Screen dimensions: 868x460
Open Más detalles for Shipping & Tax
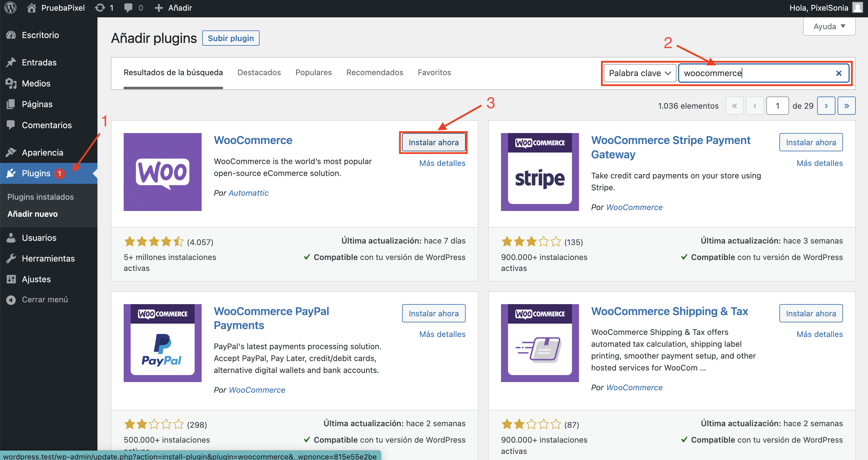(x=820, y=334)
